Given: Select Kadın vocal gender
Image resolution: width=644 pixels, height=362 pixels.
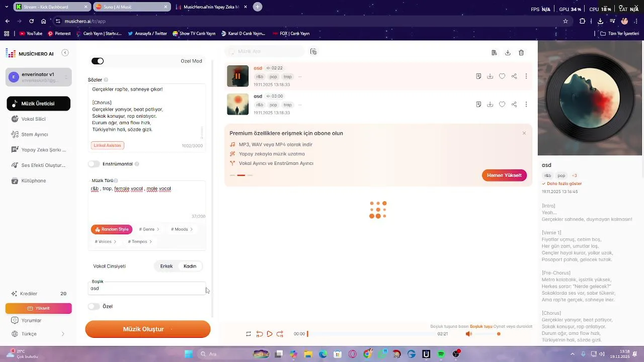Looking at the screenshot, I should point(190,266).
